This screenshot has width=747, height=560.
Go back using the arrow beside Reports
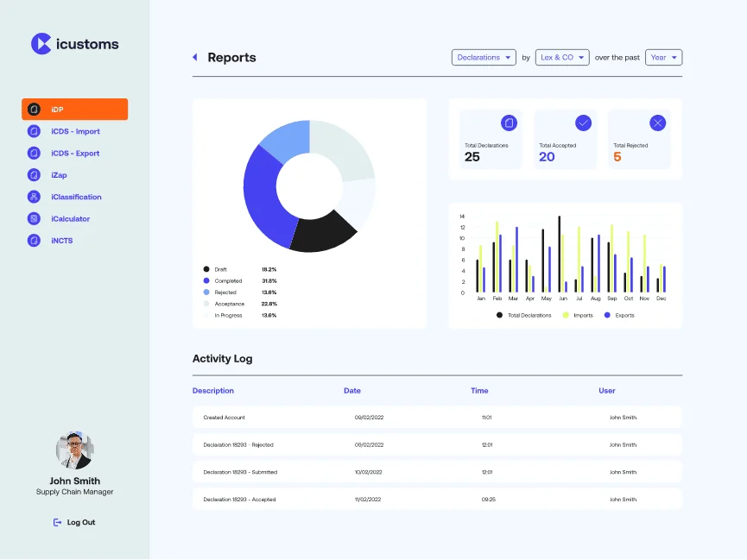tap(195, 57)
